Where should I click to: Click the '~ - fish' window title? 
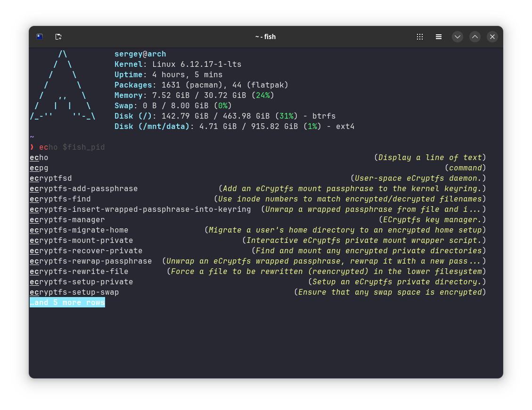265,37
